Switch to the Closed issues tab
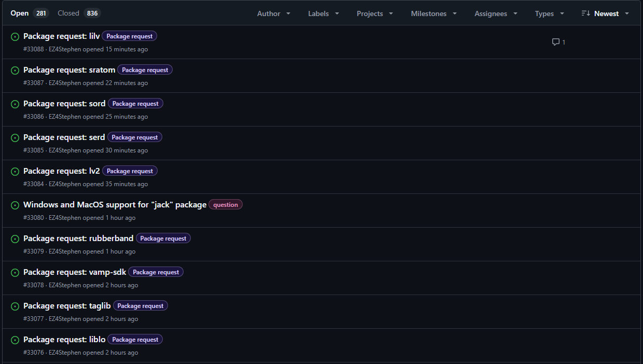This screenshot has width=643, height=364. [x=78, y=13]
